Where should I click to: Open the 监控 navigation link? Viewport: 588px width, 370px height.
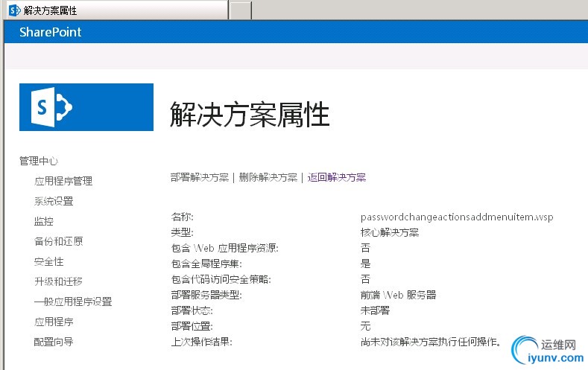click(44, 221)
